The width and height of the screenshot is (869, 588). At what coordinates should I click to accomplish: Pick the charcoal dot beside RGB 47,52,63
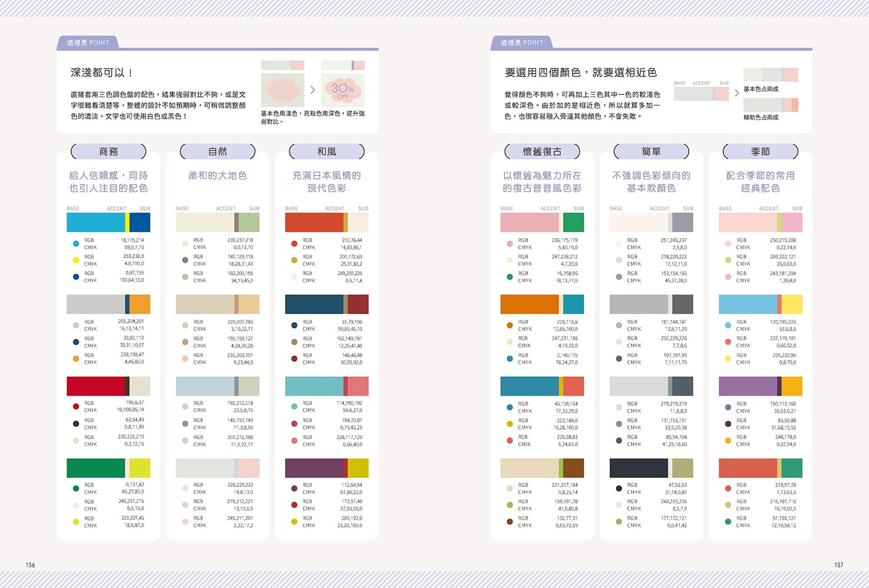(x=619, y=488)
